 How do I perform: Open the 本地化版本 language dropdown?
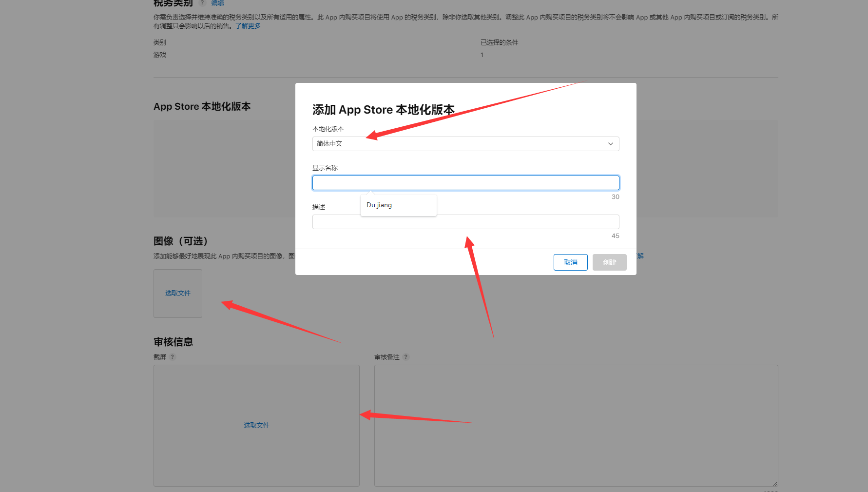click(x=465, y=144)
